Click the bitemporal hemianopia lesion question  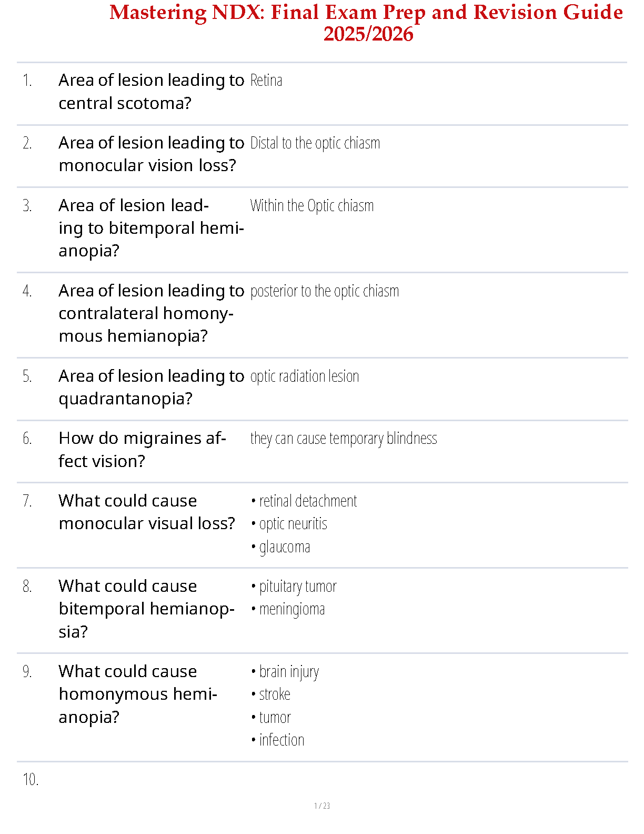(x=151, y=228)
